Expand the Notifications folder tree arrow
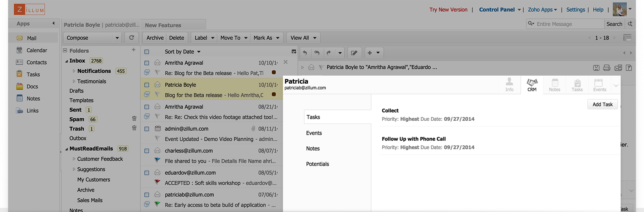The image size is (644, 212). (x=74, y=71)
